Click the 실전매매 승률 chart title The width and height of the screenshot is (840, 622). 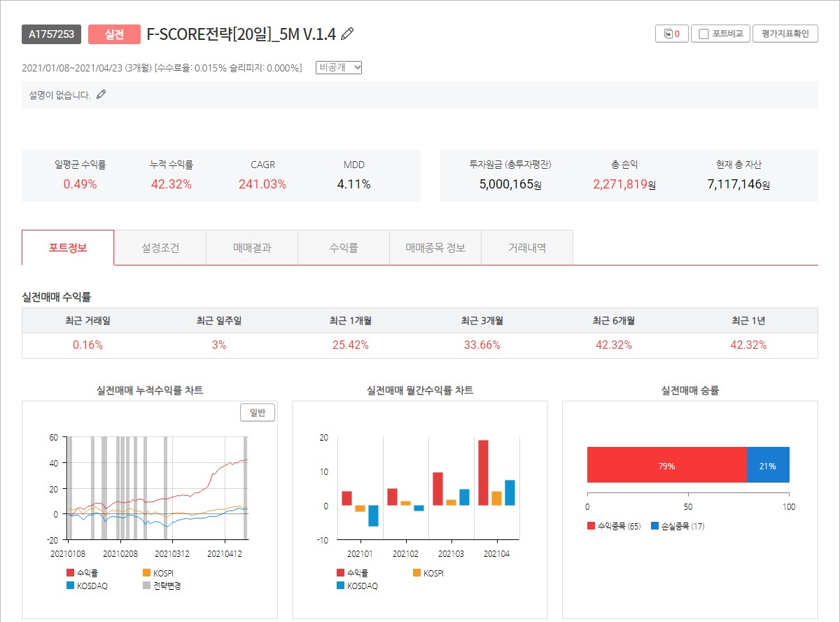(x=689, y=391)
